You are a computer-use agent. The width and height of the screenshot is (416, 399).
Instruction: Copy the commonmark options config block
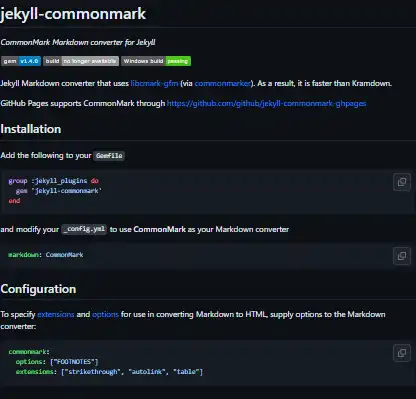pos(402,353)
